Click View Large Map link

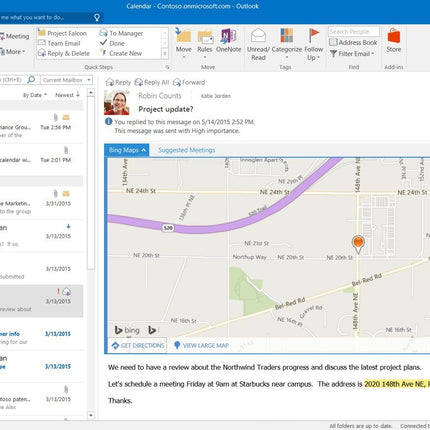[x=201, y=345]
